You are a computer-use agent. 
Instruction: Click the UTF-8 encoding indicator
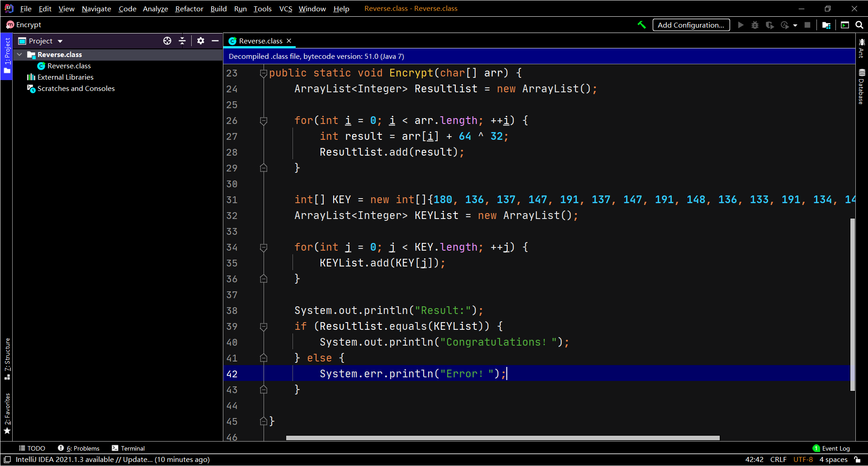click(803, 459)
